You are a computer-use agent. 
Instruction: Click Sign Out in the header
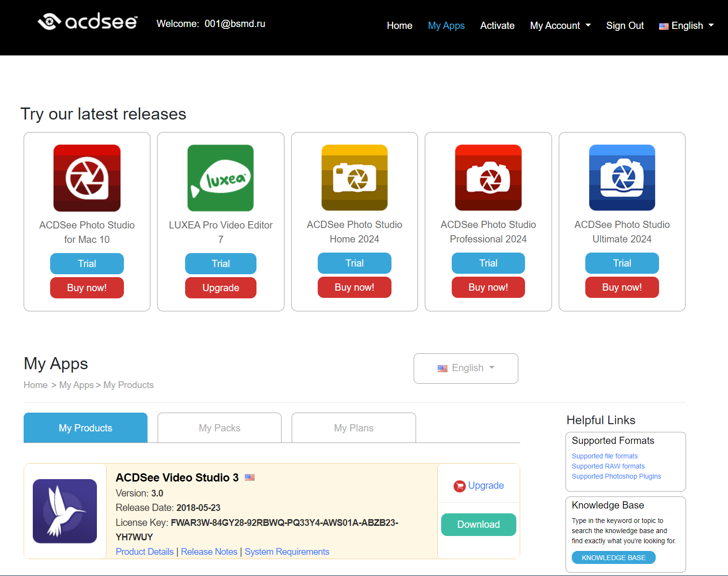[x=625, y=26]
